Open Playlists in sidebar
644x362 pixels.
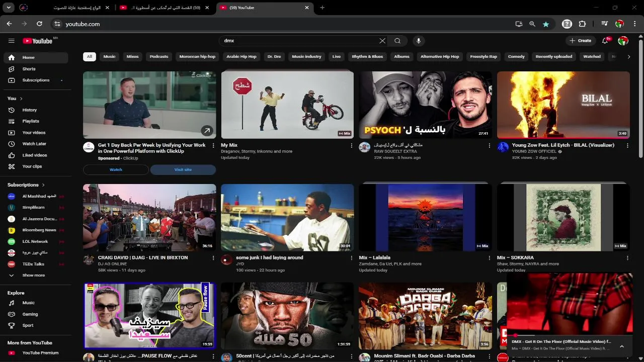[35, 121]
